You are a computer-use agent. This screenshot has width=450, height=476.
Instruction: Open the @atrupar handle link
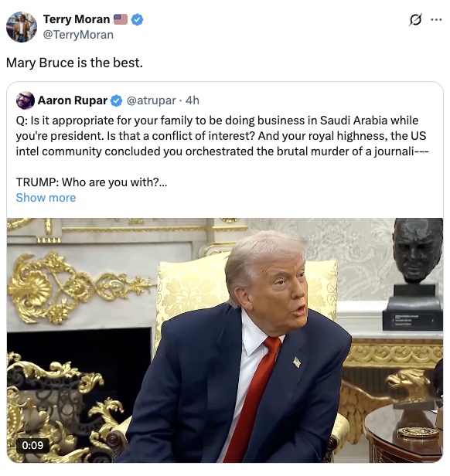[151, 100]
